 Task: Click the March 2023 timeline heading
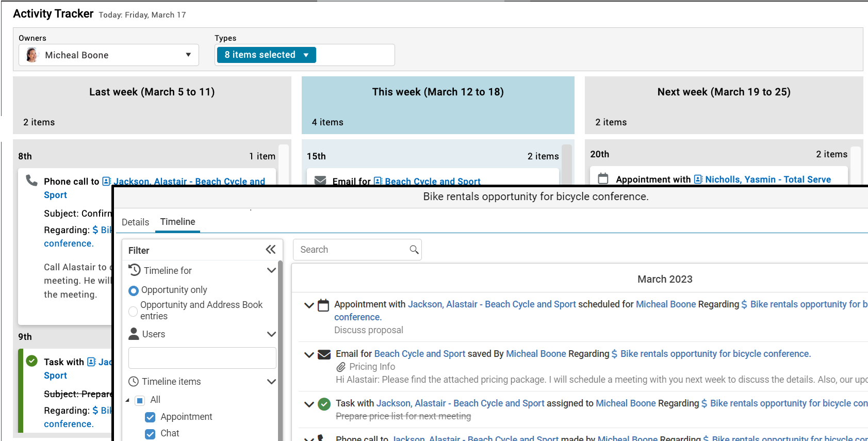tap(665, 279)
